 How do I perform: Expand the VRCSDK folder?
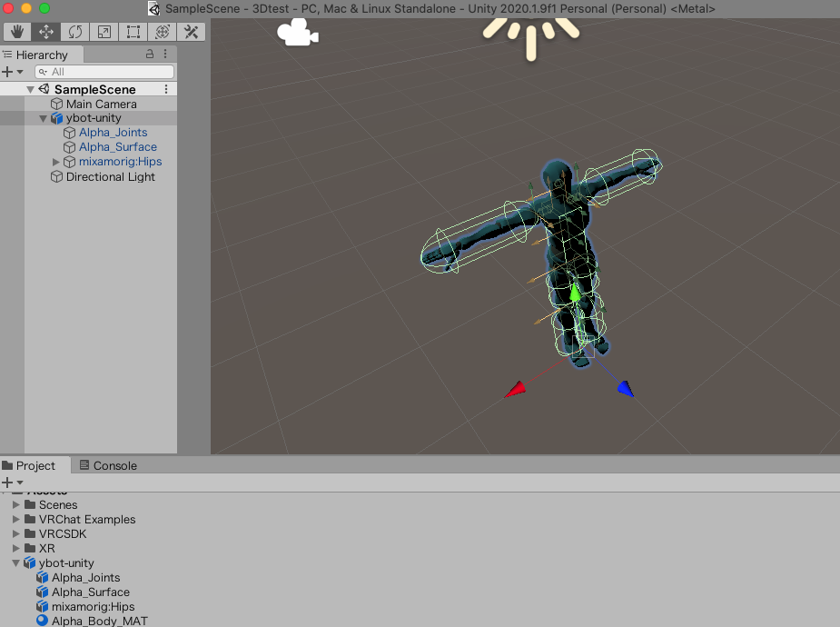16,533
